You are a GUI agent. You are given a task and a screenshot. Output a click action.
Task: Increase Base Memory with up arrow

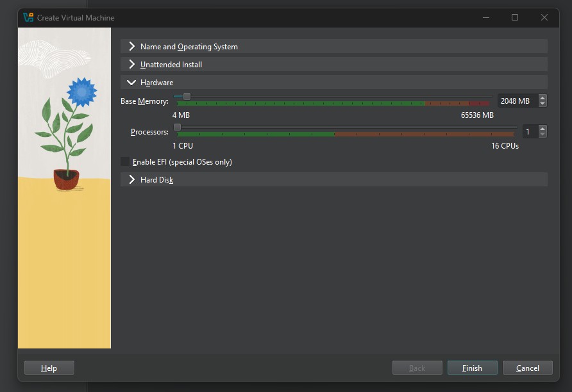543,98
